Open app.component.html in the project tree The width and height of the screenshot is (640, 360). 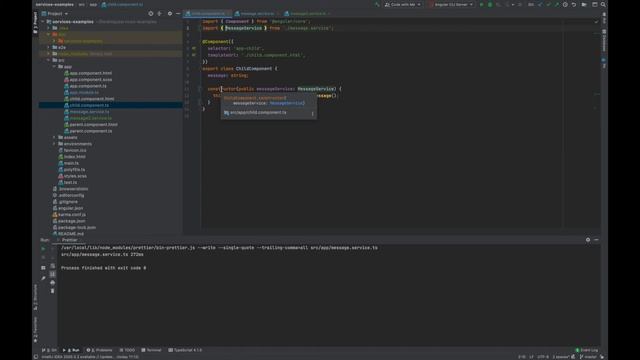click(x=91, y=73)
